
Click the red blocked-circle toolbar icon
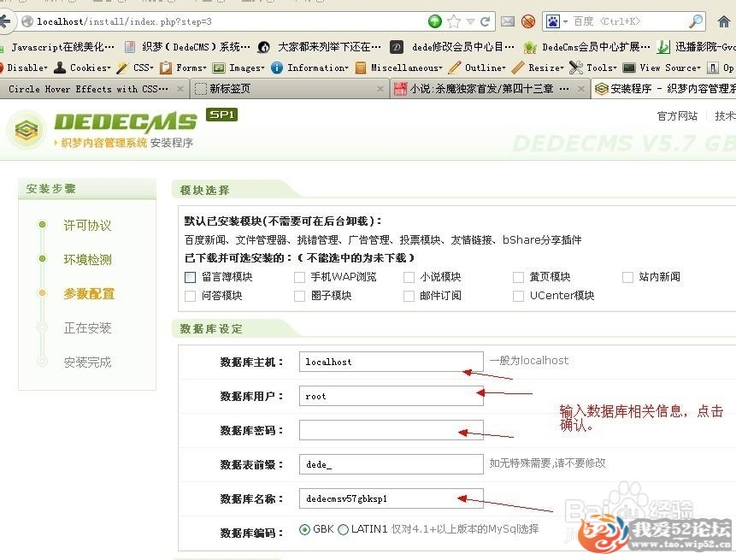528,21
